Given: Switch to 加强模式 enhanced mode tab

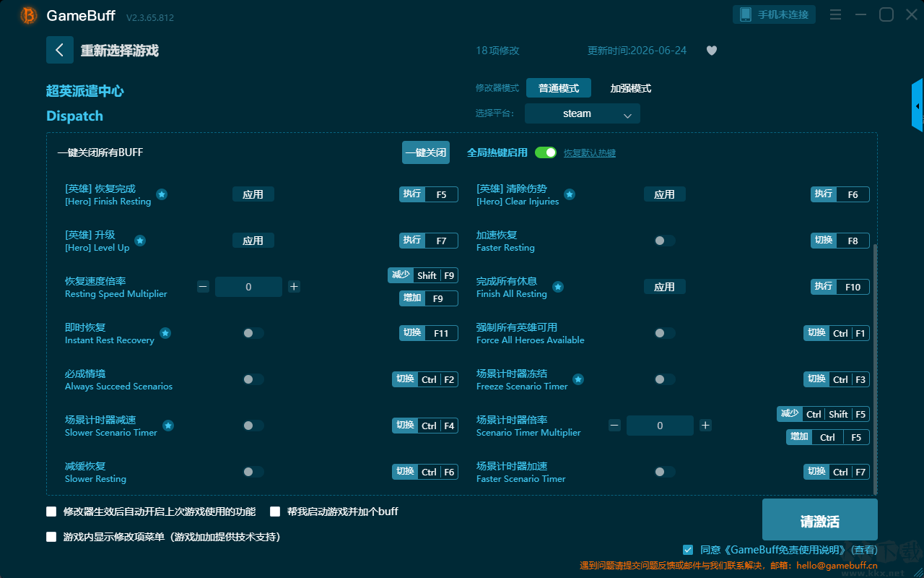Looking at the screenshot, I should [631, 88].
